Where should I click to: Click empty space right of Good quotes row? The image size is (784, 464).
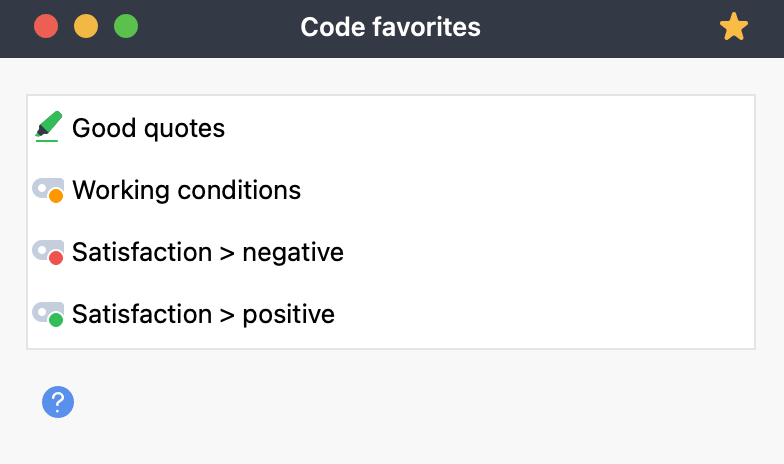pos(490,128)
